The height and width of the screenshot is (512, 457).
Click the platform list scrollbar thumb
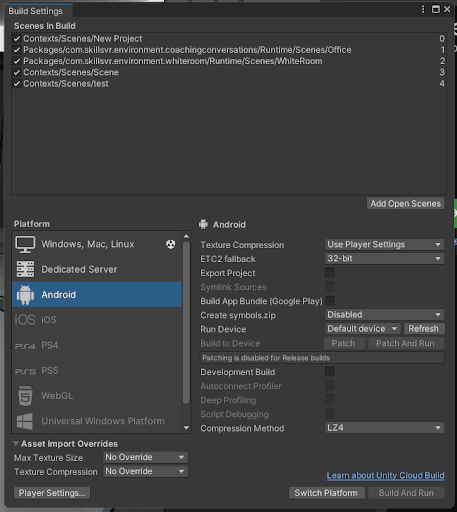pyautogui.click(x=186, y=323)
